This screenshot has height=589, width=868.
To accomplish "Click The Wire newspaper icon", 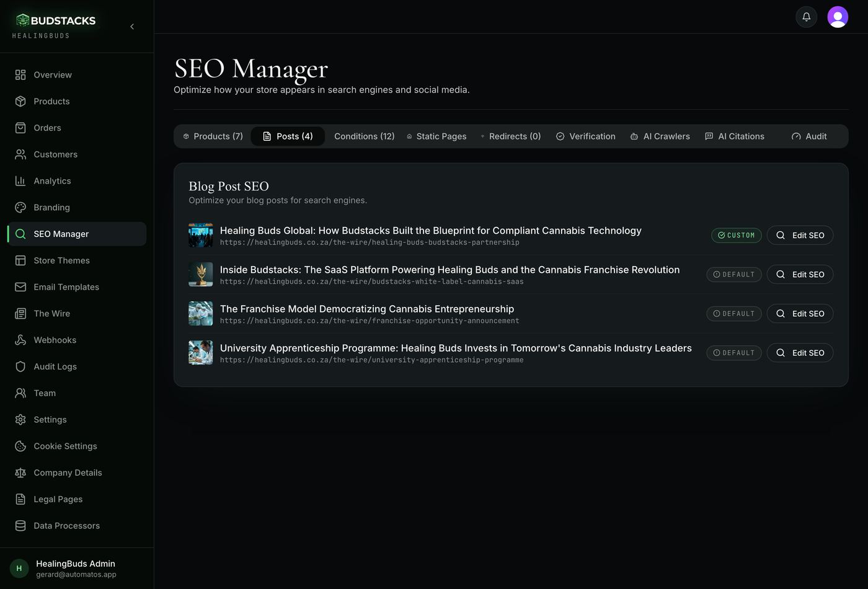I will click(20, 314).
